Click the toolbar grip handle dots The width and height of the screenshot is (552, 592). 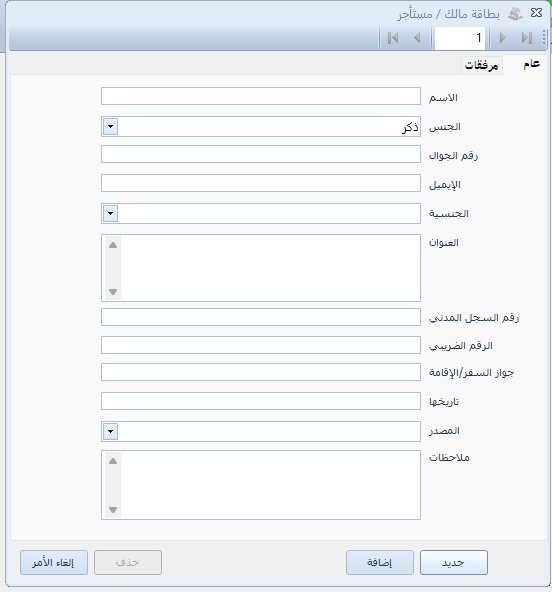[544, 38]
